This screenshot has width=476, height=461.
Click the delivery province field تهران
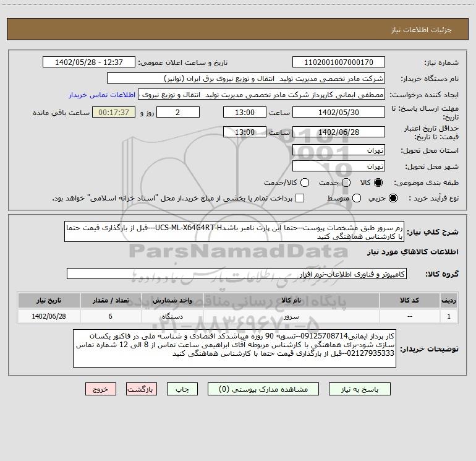(x=339, y=150)
